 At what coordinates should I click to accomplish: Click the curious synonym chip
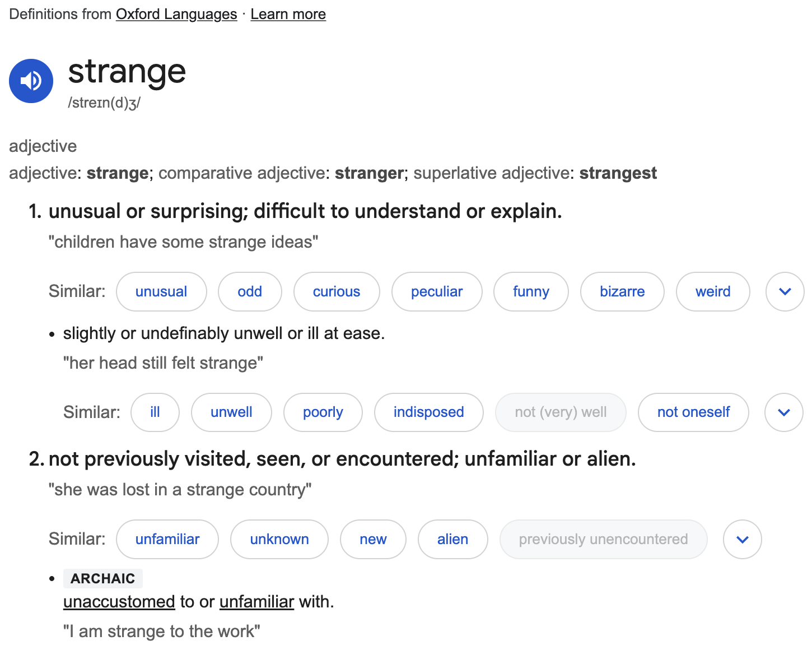337,291
